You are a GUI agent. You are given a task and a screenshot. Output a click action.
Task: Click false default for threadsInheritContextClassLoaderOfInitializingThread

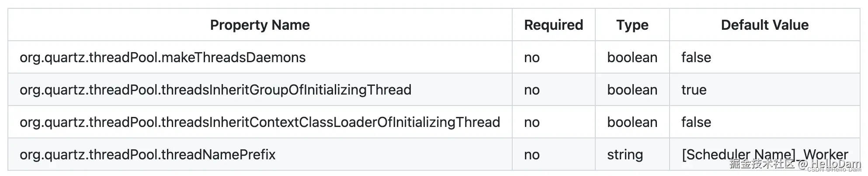696,122
